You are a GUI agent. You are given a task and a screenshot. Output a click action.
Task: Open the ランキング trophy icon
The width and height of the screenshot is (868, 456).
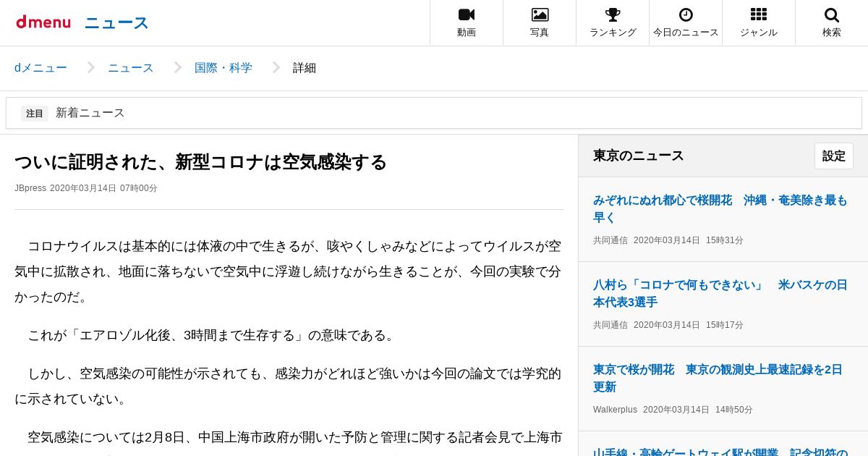pos(613,14)
